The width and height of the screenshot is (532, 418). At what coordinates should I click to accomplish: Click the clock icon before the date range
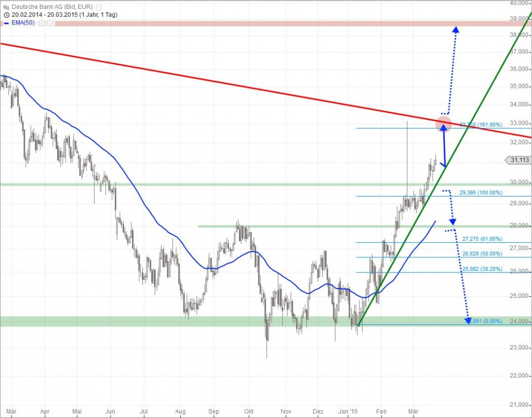pyautogui.click(x=6, y=15)
